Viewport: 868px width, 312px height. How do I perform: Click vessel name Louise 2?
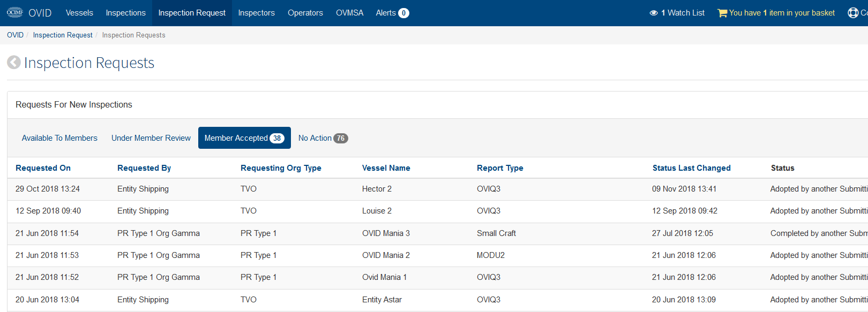pos(377,211)
